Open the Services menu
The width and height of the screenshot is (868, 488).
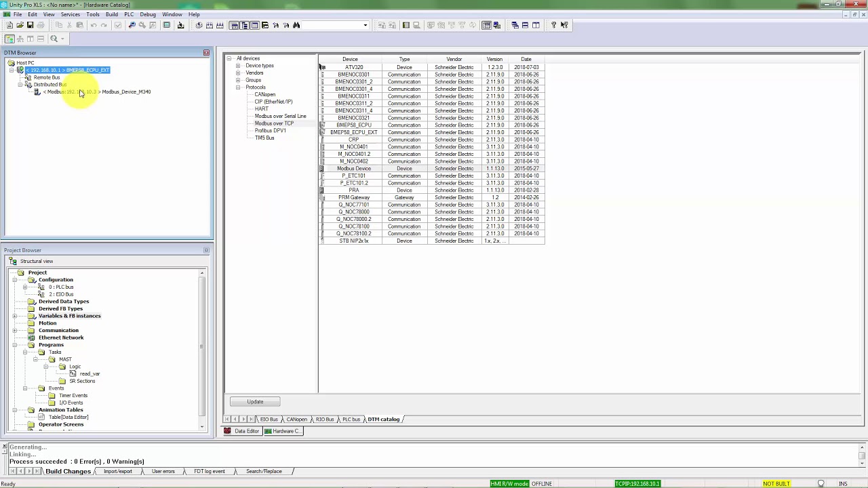70,14
